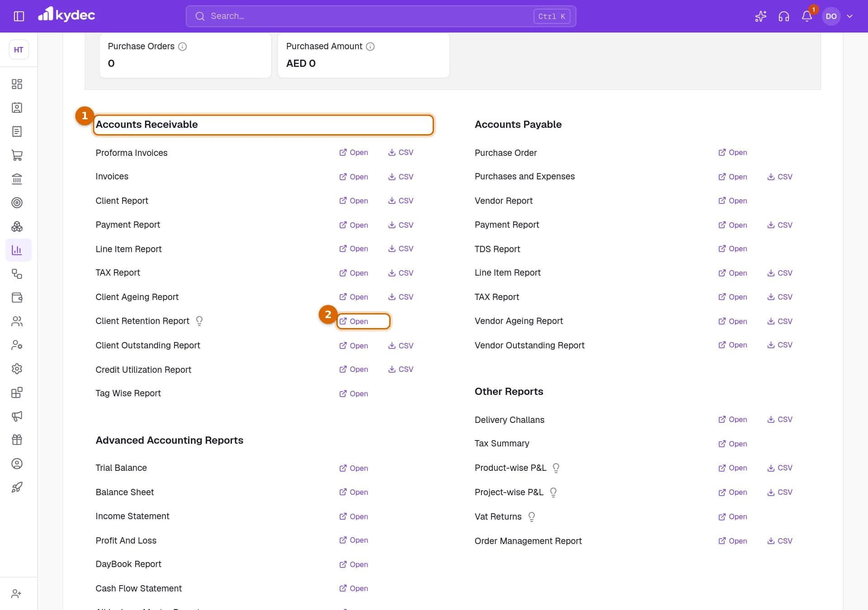
Task: Download CSV for Purchases and Expenses
Action: click(780, 177)
